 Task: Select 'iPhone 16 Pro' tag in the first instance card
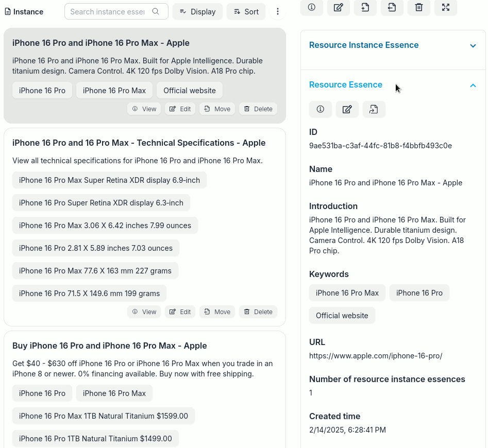click(42, 91)
